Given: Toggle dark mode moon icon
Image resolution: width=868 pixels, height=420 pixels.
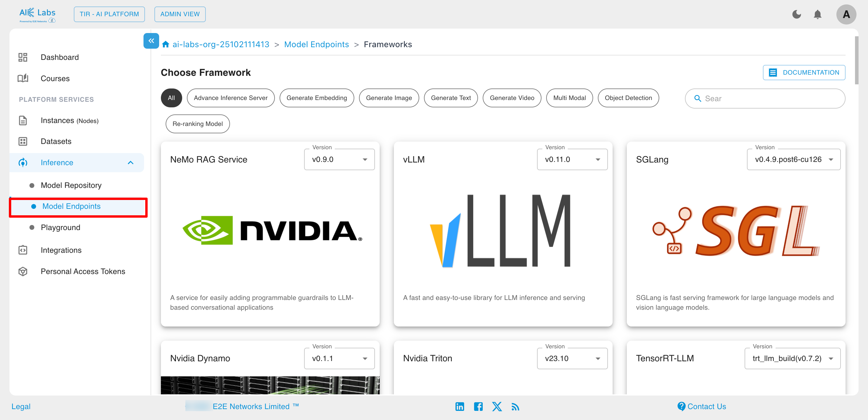Looking at the screenshot, I should 797,14.
